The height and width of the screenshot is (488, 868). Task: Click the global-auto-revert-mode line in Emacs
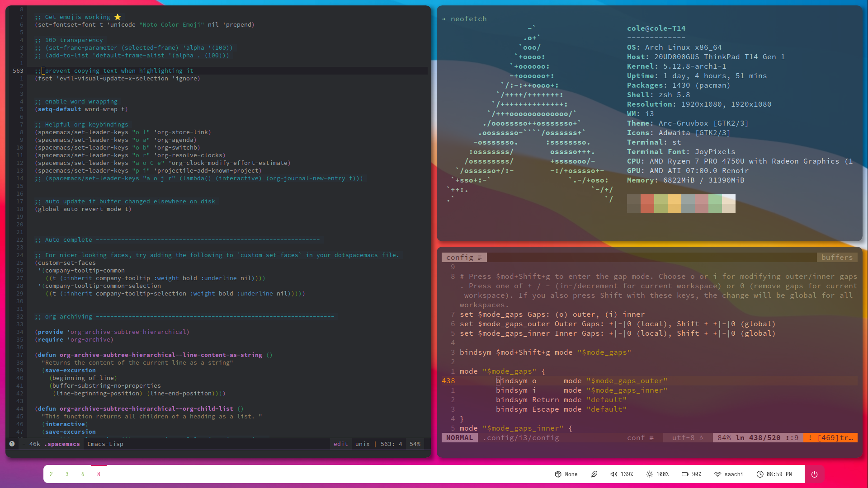tap(83, 209)
